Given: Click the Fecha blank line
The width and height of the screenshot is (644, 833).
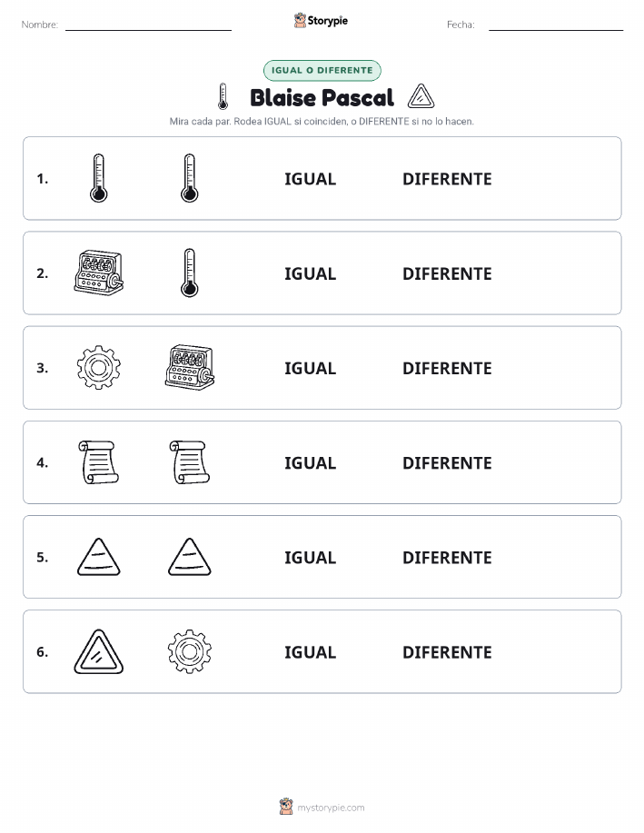Looking at the screenshot, I should [x=556, y=29].
